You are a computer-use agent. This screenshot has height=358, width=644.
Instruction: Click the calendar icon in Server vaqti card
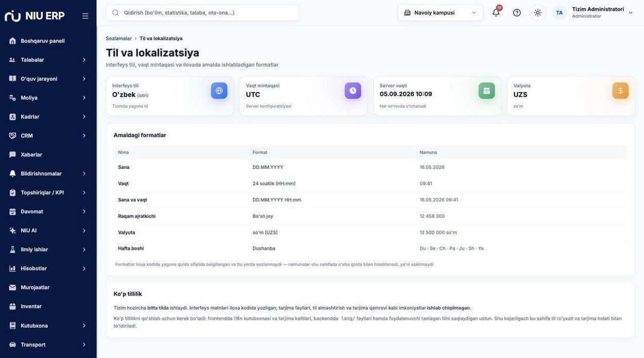[487, 91]
